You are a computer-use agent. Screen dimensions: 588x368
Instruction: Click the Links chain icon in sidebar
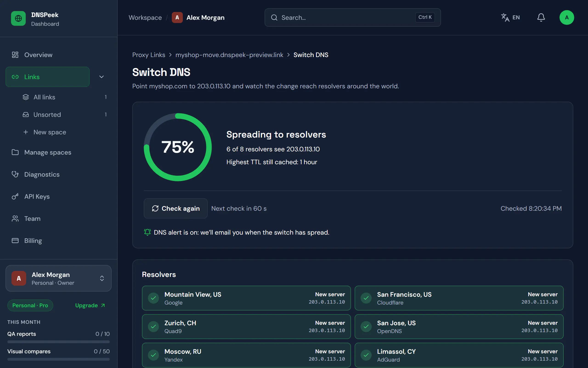pos(15,77)
